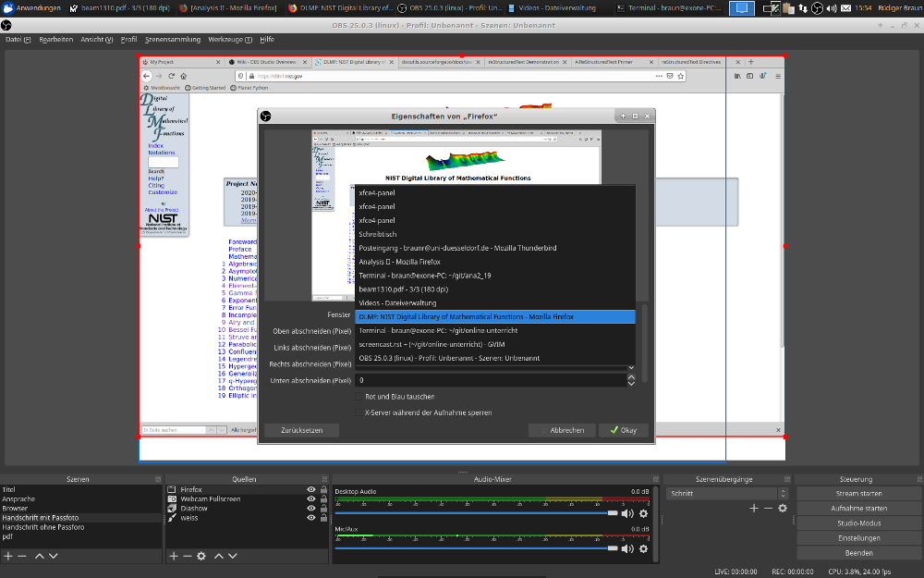The image size is (924, 578).
Task: Click Zurücksetzen button
Action: tap(302, 430)
